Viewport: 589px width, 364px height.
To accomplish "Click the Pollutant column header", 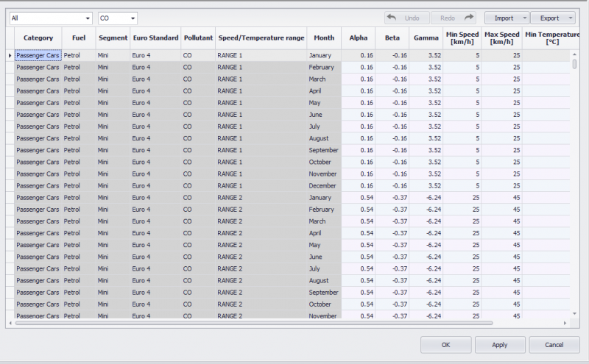I will click(198, 38).
